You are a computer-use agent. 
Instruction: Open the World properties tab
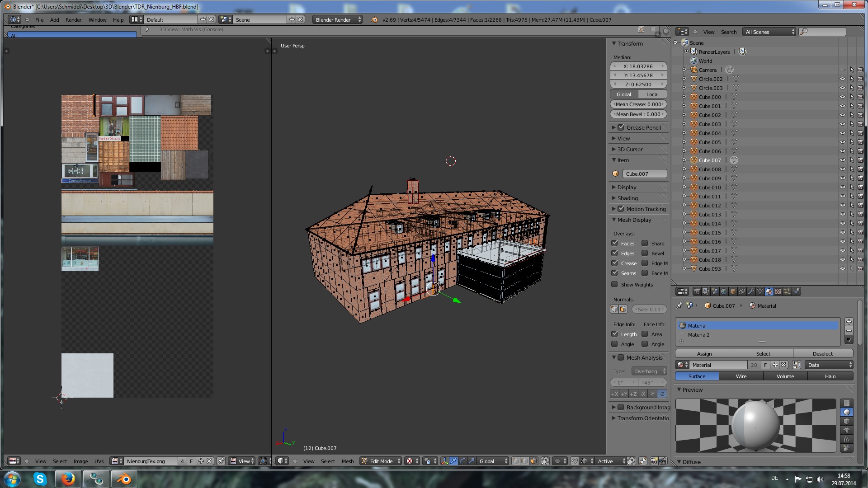tap(724, 291)
